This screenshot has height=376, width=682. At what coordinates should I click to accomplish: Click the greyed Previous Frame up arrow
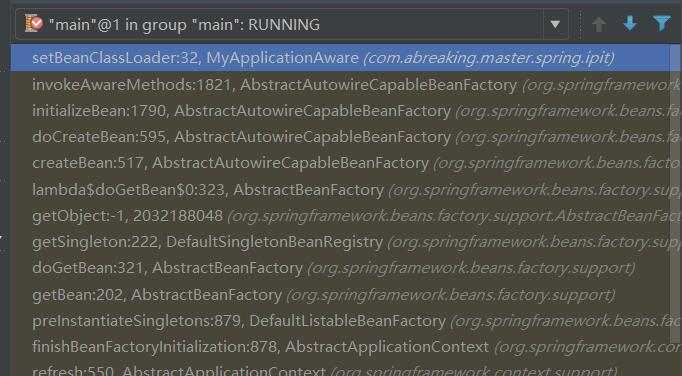point(599,24)
